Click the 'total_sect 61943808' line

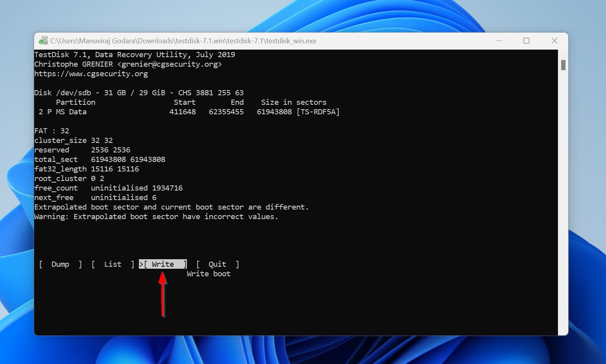pyautogui.click(x=100, y=160)
